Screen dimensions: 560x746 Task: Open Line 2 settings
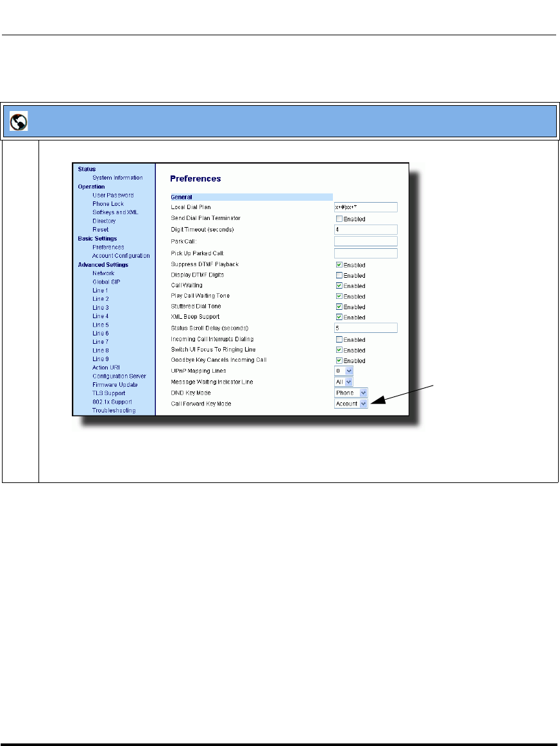[101, 300]
